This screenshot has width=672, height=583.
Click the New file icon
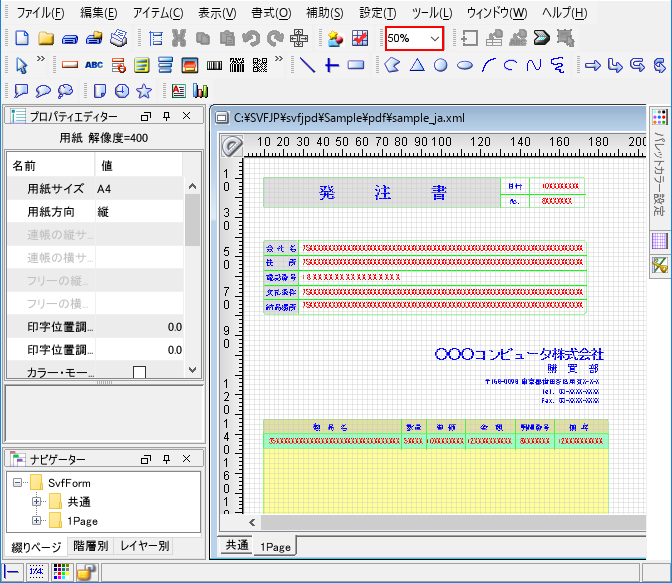(x=22, y=38)
